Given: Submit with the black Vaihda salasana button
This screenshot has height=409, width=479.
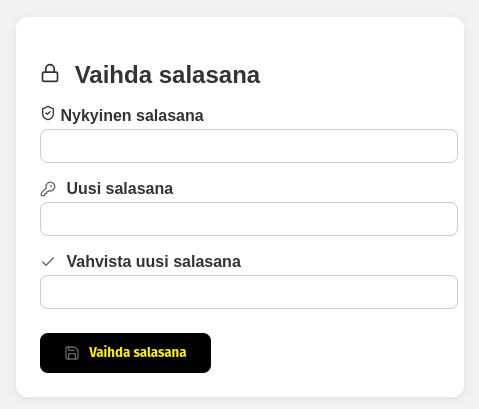Looking at the screenshot, I should point(125,353).
